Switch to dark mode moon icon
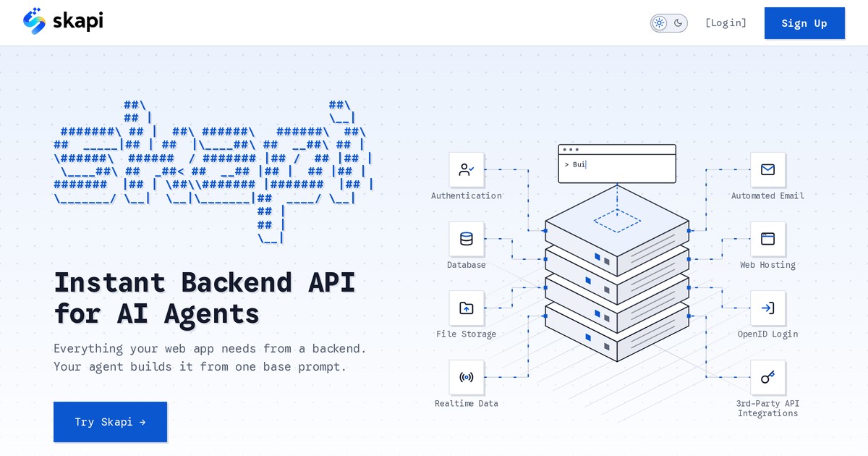868x456 pixels. click(x=678, y=23)
